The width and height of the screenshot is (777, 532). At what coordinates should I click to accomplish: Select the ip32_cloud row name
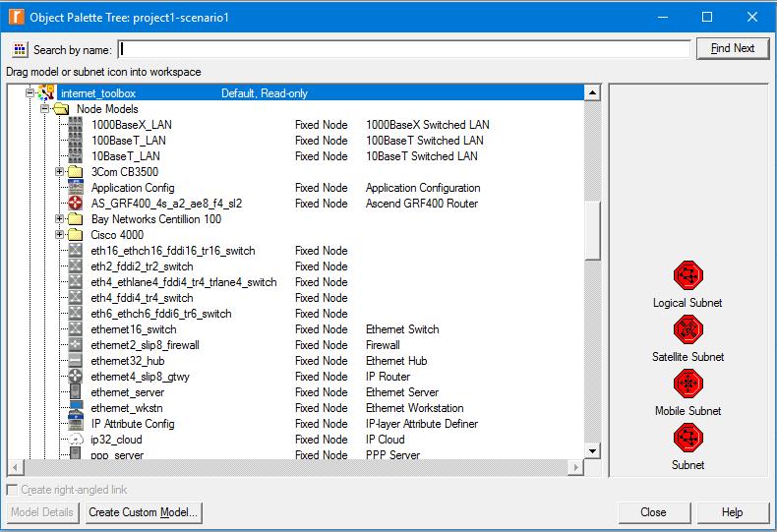point(116,440)
